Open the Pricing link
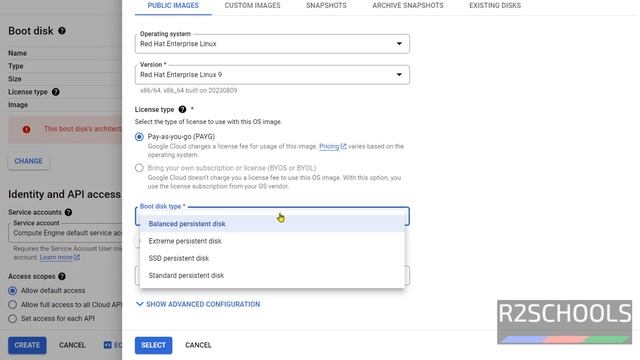This screenshot has width=640, height=360. pyautogui.click(x=329, y=146)
